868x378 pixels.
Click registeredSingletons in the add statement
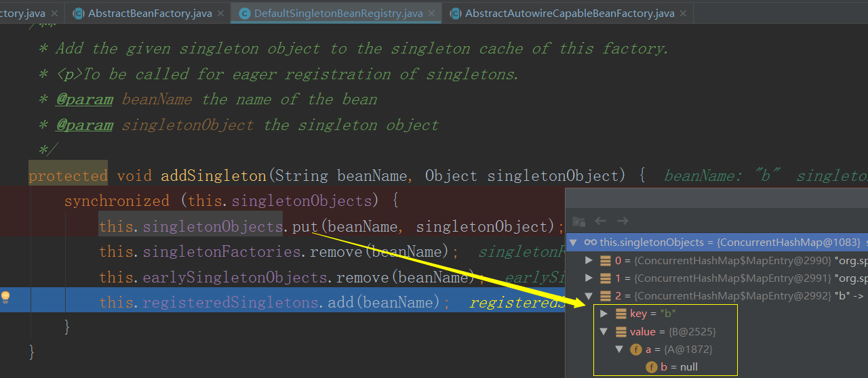pyautogui.click(x=231, y=302)
